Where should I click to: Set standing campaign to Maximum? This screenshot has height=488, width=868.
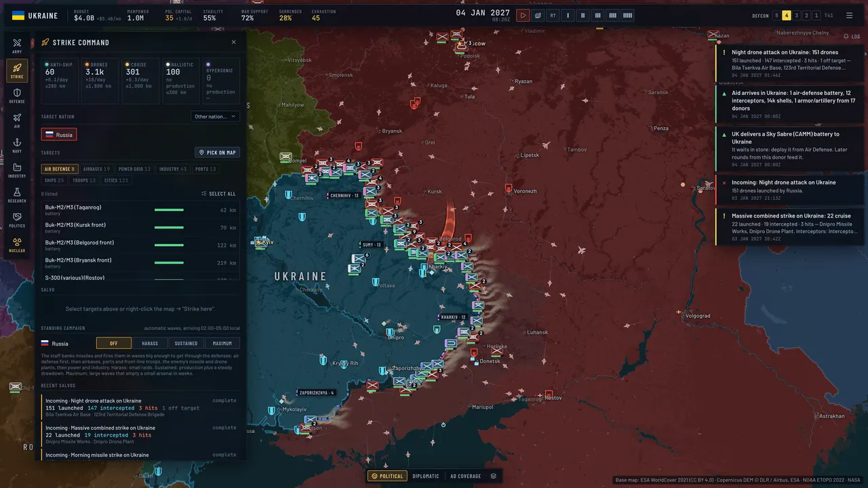pyautogui.click(x=222, y=343)
